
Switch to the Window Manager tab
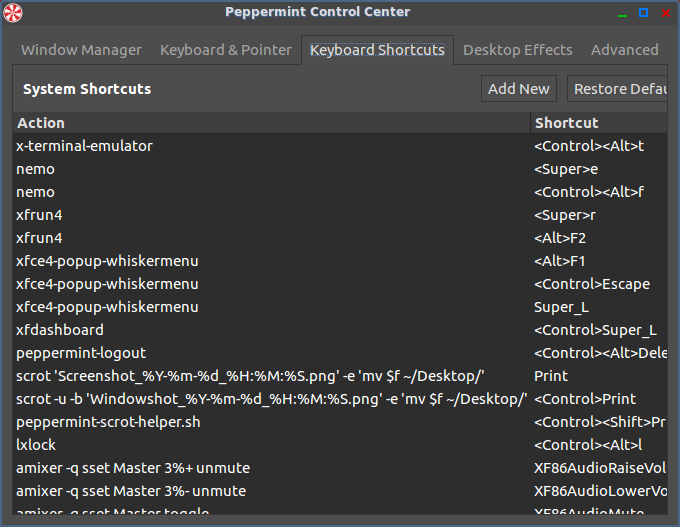coord(82,50)
